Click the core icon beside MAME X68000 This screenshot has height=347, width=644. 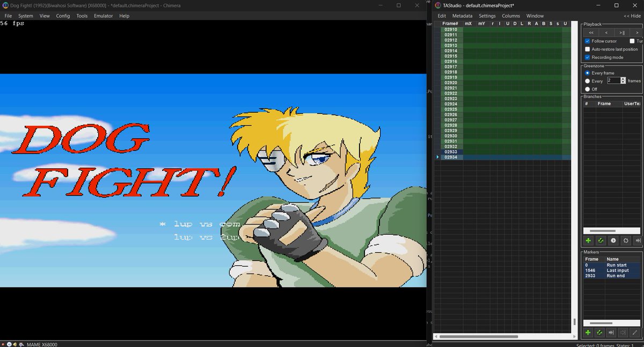point(21,344)
